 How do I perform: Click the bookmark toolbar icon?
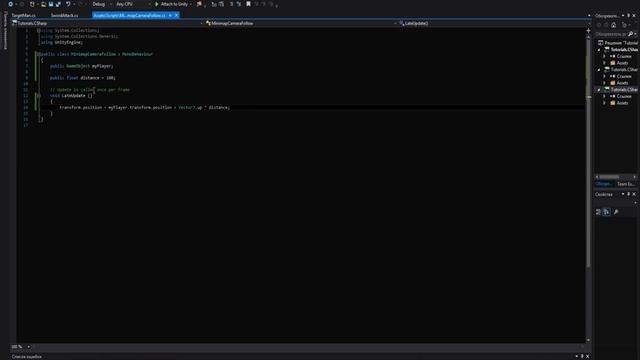click(x=248, y=4)
